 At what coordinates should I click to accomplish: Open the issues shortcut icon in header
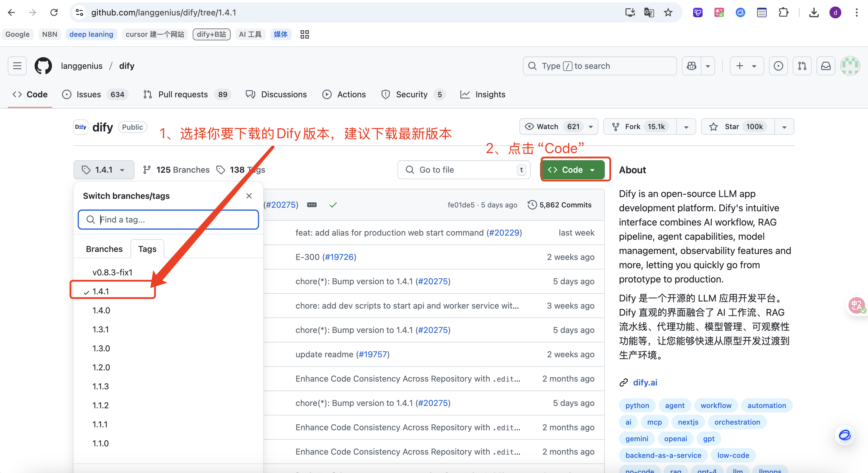tap(778, 66)
